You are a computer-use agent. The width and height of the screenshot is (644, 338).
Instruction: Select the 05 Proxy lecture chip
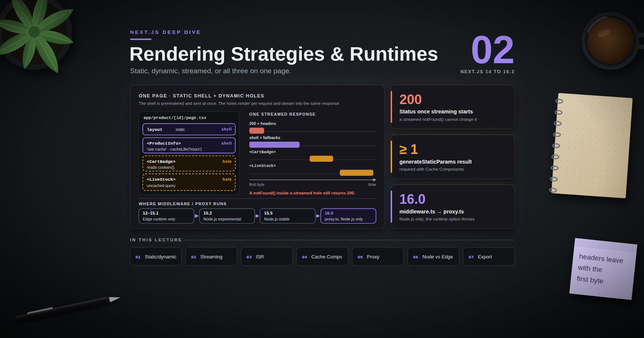pos(377,257)
